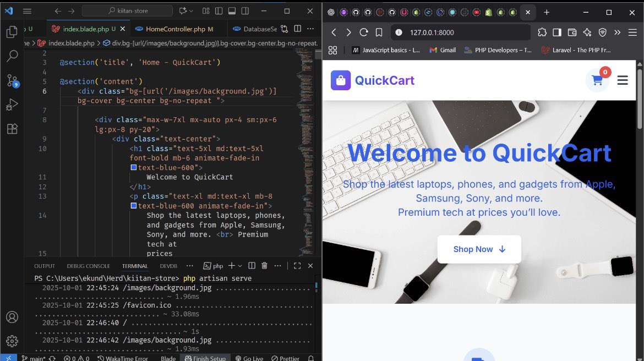Open Customize Layout in VS Code title bar
The image size is (644, 361).
point(206,11)
